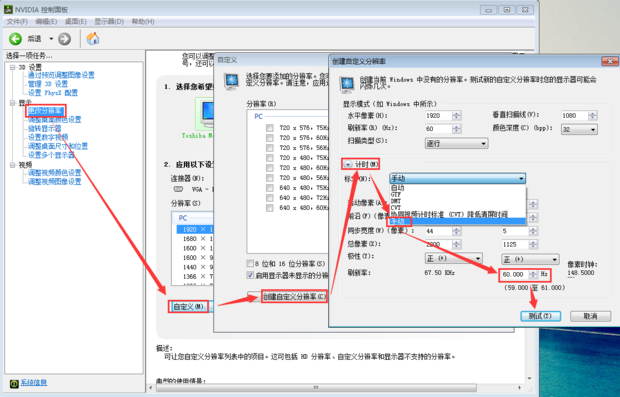Choose highlighted 手动 in the timing list
Screen dimensions: 620x397
(457, 221)
